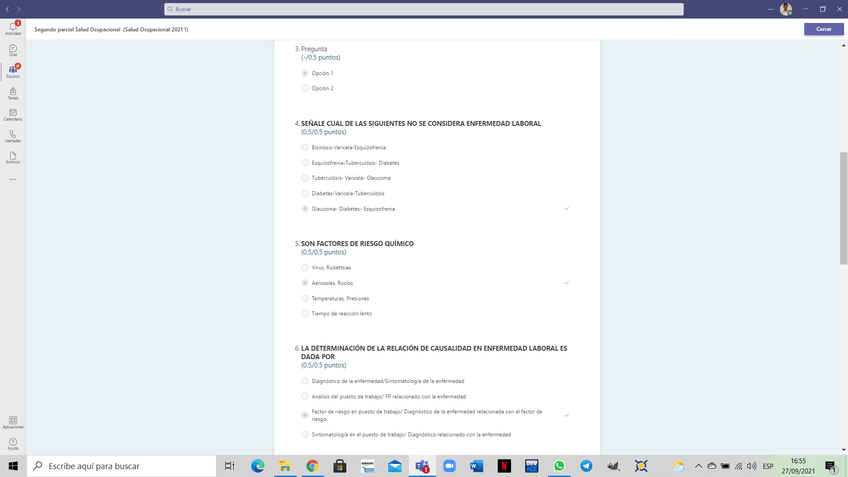The image size is (848, 477).
Task: Select Virus, Rickettsias option
Action: [305, 268]
